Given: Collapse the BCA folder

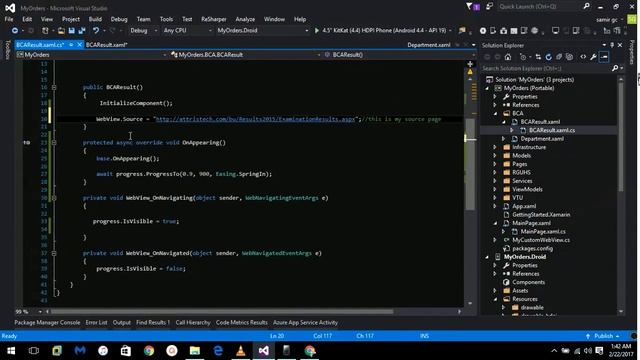Looking at the screenshot, I should click(x=495, y=113).
